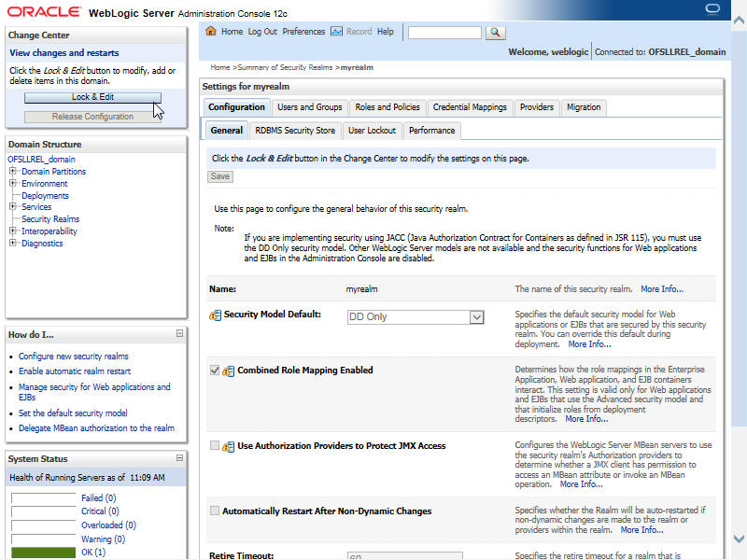Click More Info for JMX Access option
Viewport: 747px width, 560px height.
tap(581, 484)
